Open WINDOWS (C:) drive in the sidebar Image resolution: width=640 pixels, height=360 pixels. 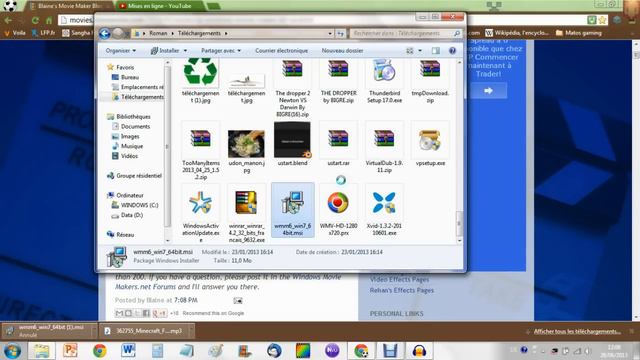click(x=139, y=205)
